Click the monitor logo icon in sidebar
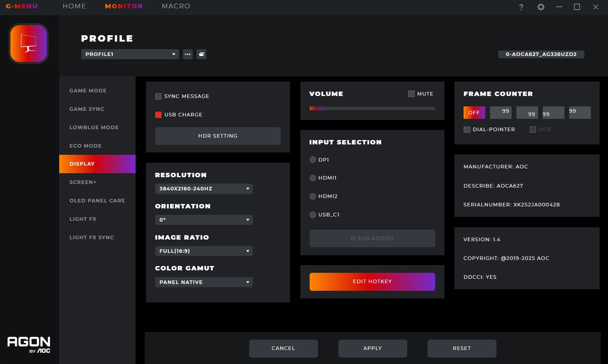The height and width of the screenshot is (364, 608). coord(28,43)
